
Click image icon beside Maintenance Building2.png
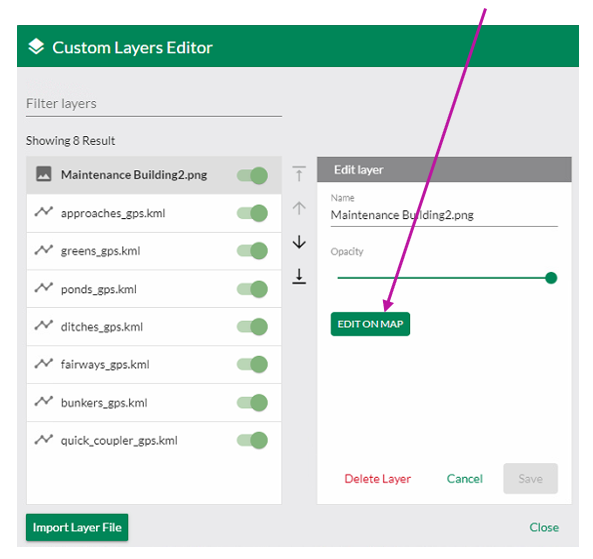[43, 174]
